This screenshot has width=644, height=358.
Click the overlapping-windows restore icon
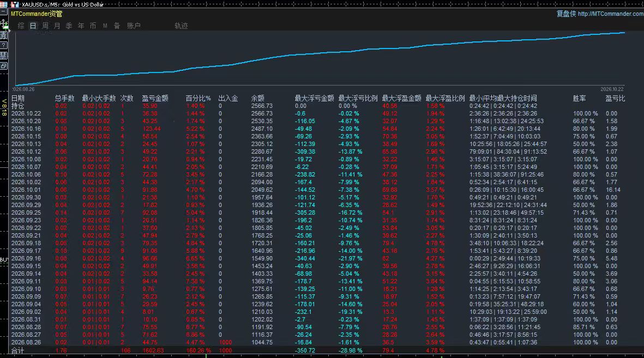point(4,66)
